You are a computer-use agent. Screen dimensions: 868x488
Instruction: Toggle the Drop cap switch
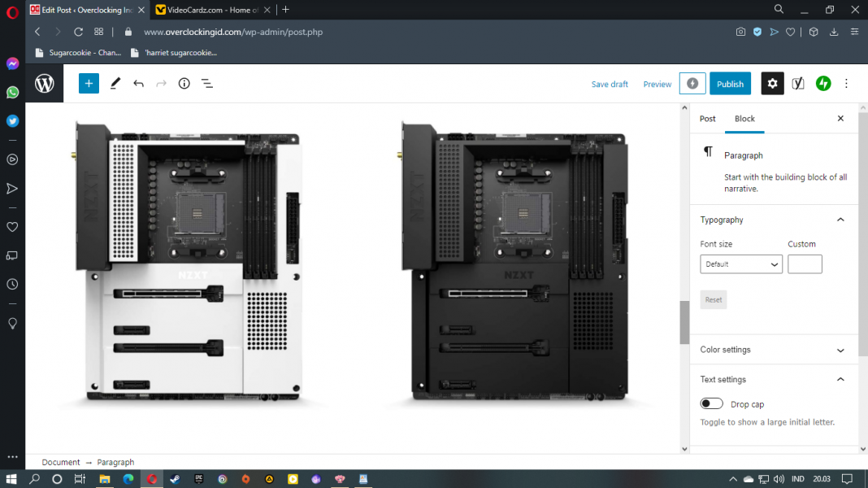click(x=711, y=403)
